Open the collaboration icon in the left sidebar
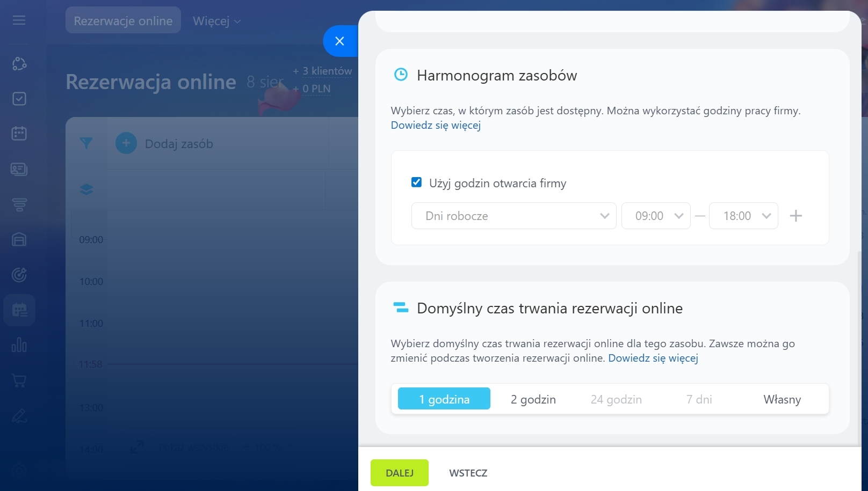Viewport: 868px width, 491px height. point(19,64)
